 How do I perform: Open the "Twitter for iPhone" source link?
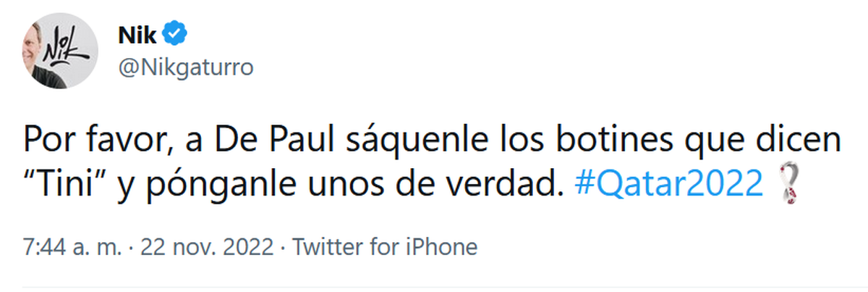384,247
